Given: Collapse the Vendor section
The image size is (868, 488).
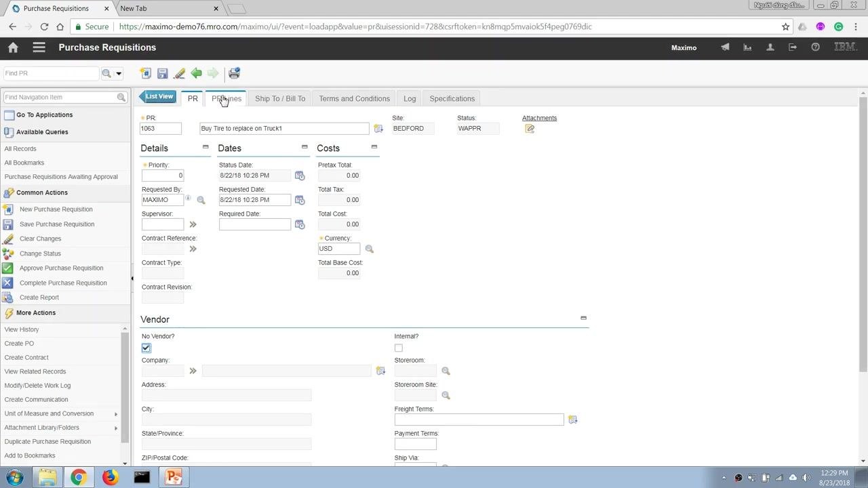Looking at the screenshot, I should point(583,318).
